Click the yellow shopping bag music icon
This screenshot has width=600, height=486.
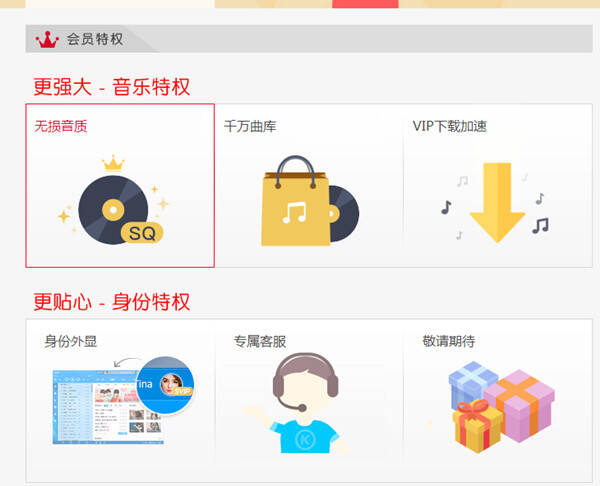(x=295, y=201)
